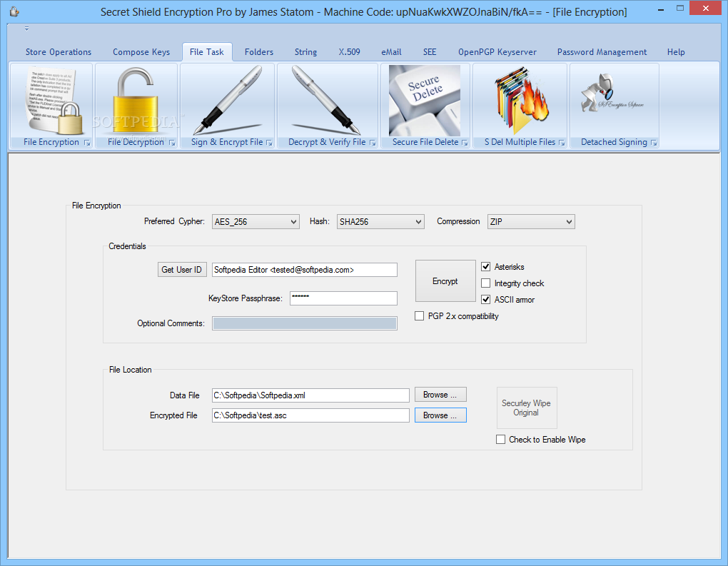
Task: Focus the KeyStore Passphrase field
Action: (x=343, y=298)
